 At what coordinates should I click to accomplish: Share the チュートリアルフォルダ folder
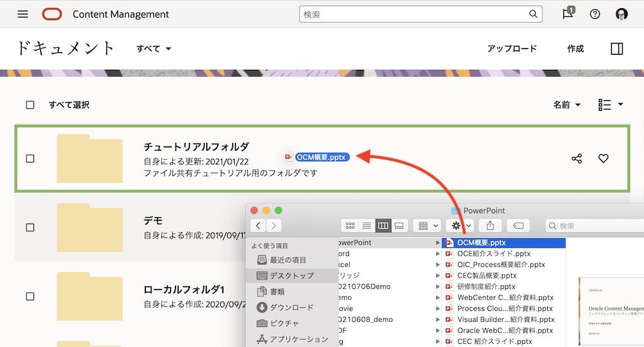click(577, 159)
